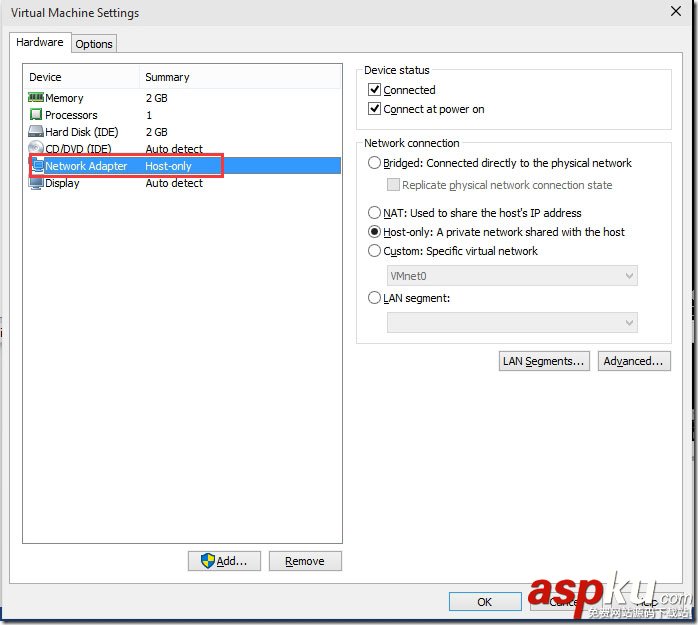This screenshot has height=625, width=698.
Task: Click the Device column header
Action: coord(45,77)
